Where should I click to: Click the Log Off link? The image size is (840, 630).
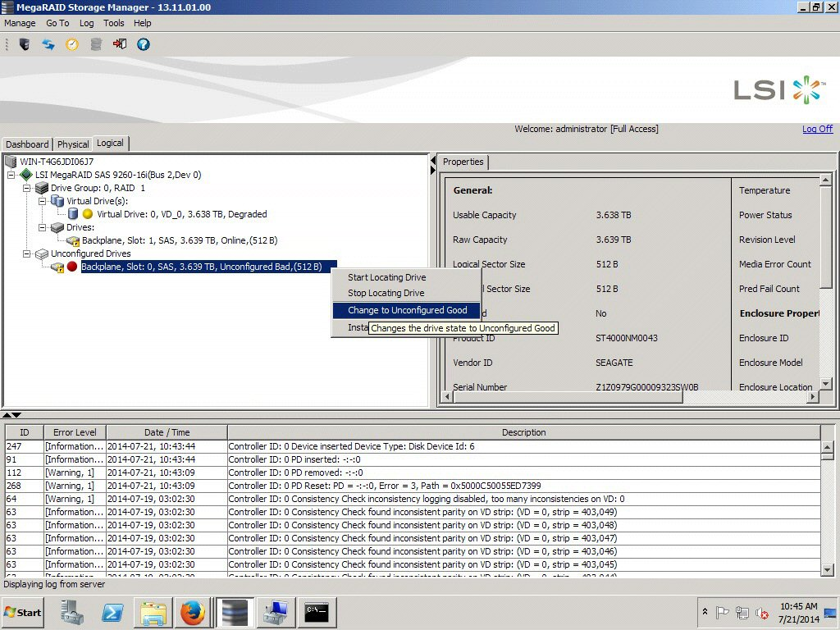click(x=818, y=129)
